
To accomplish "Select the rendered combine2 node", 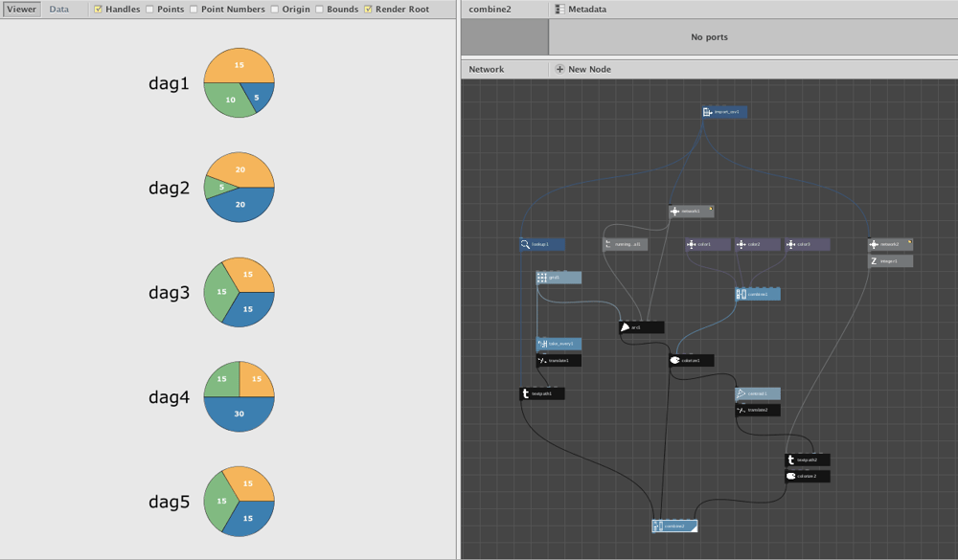I will pos(674,526).
